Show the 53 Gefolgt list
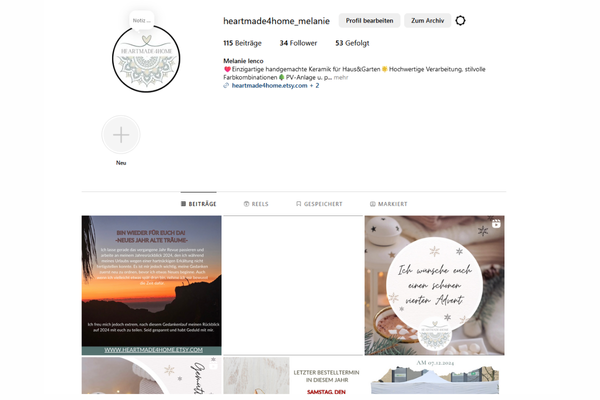The height and width of the screenshot is (400, 600). (352, 43)
